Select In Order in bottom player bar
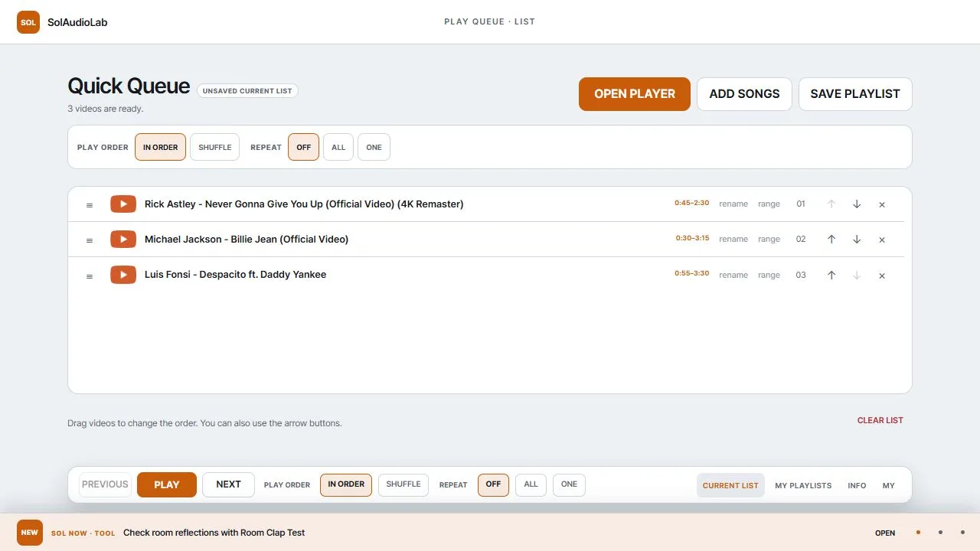The height and width of the screenshot is (551, 980). coord(346,484)
